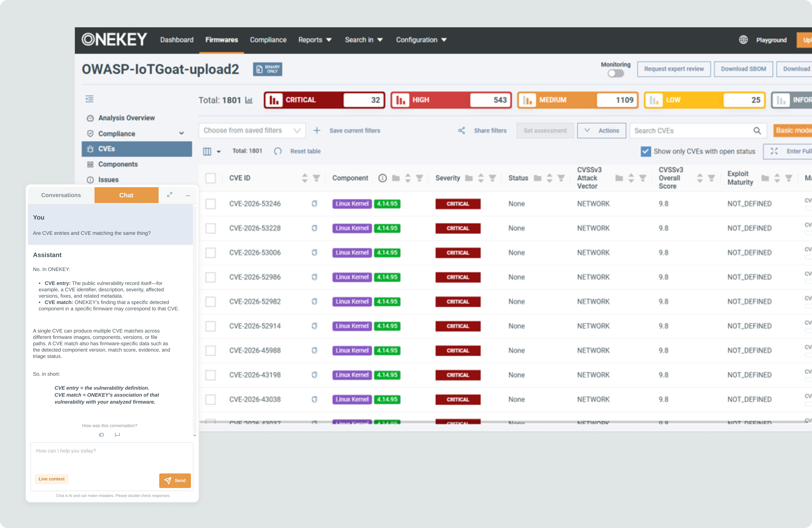Filter the CVE ID column funnel icon

(x=316, y=178)
